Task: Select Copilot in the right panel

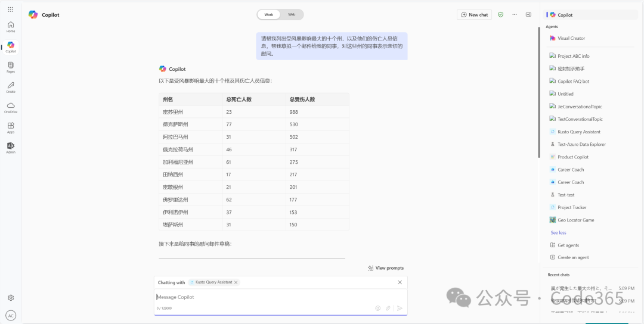Action: 592,15
